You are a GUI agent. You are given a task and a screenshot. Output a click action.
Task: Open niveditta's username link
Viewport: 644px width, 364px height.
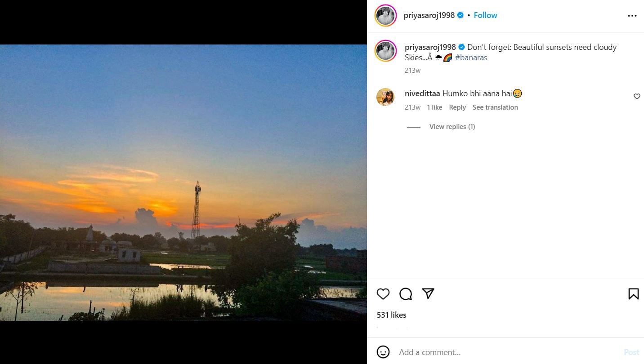pyautogui.click(x=422, y=93)
